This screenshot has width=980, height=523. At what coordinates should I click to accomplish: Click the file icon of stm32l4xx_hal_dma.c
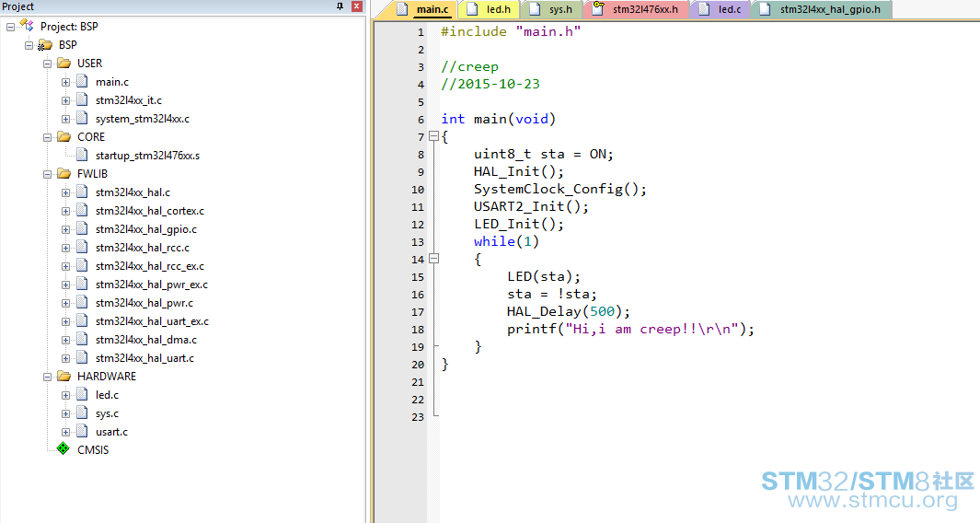point(82,339)
